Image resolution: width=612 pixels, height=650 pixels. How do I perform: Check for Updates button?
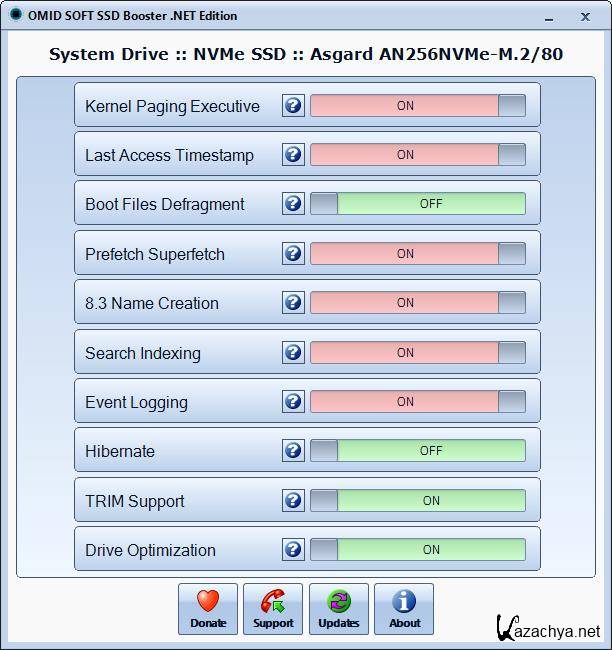[338, 609]
